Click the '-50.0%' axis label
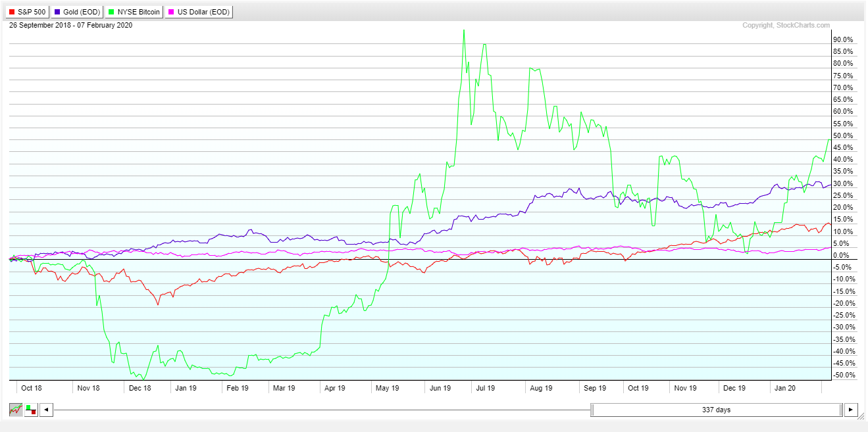Image resolution: width=868 pixels, height=432 pixels. click(x=843, y=375)
